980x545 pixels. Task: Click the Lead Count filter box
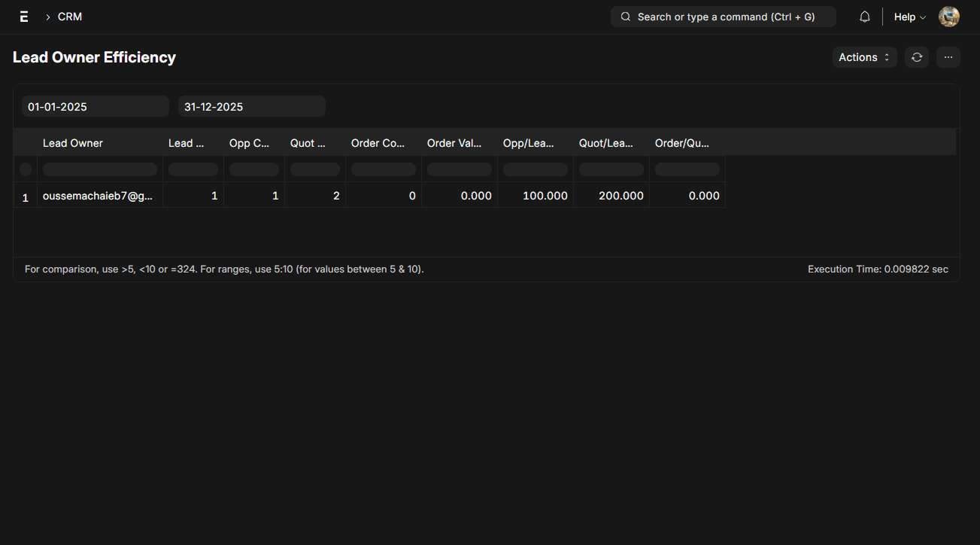[x=193, y=169]
